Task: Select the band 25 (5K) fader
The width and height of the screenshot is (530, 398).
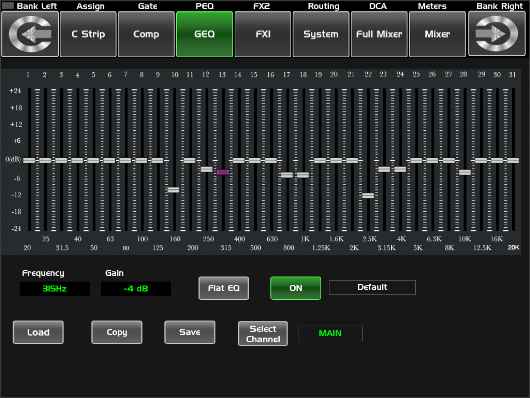Action: click(416, 160)
